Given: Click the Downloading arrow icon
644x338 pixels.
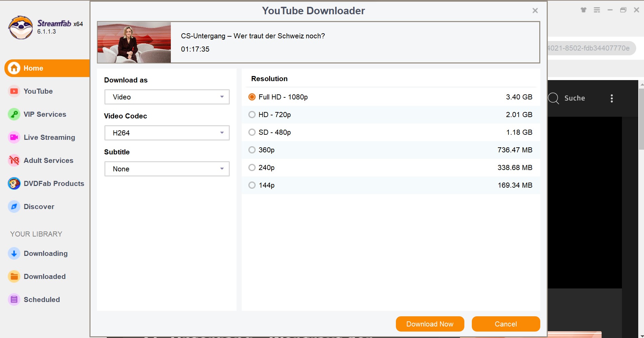Looking at the screenshot, I should click(14, 253).
